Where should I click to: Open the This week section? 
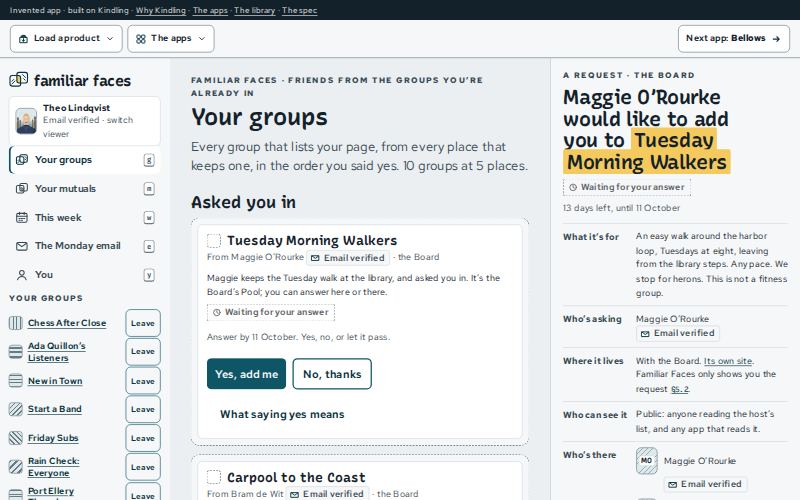click(85, 218)
